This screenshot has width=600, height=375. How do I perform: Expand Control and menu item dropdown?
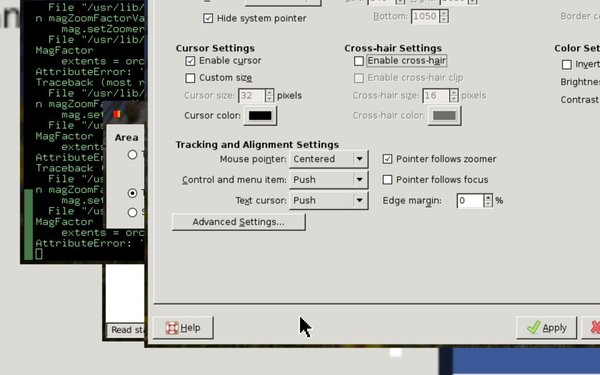coord(329,180)
